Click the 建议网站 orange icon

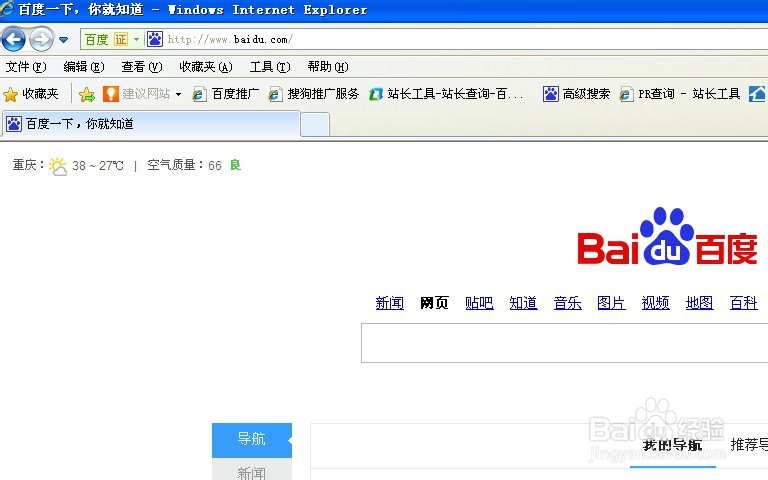click(111, 94)
